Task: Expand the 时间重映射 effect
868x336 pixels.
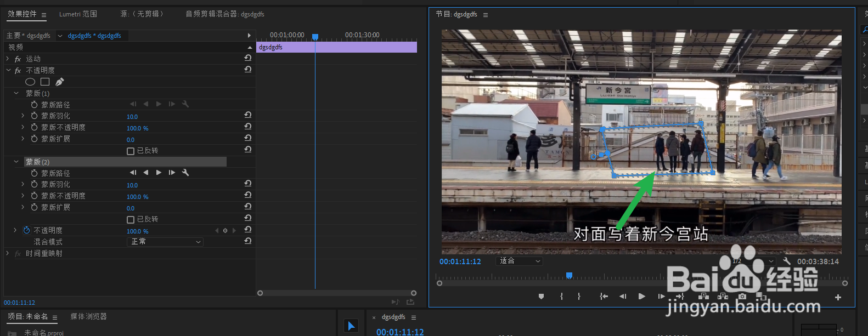Action: (x=8, y=253)
